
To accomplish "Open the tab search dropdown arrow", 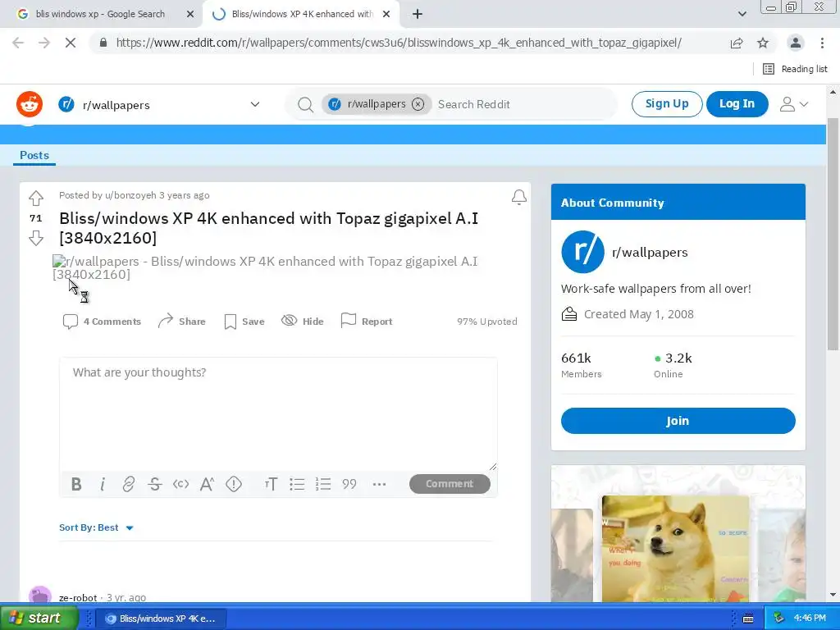I will click(x=742, y=15).
